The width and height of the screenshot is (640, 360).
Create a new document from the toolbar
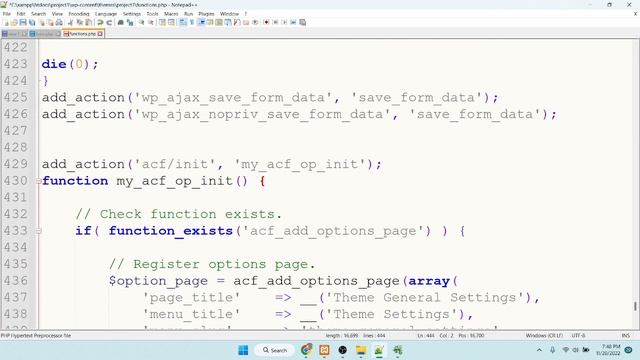click(x=6, y=22)
